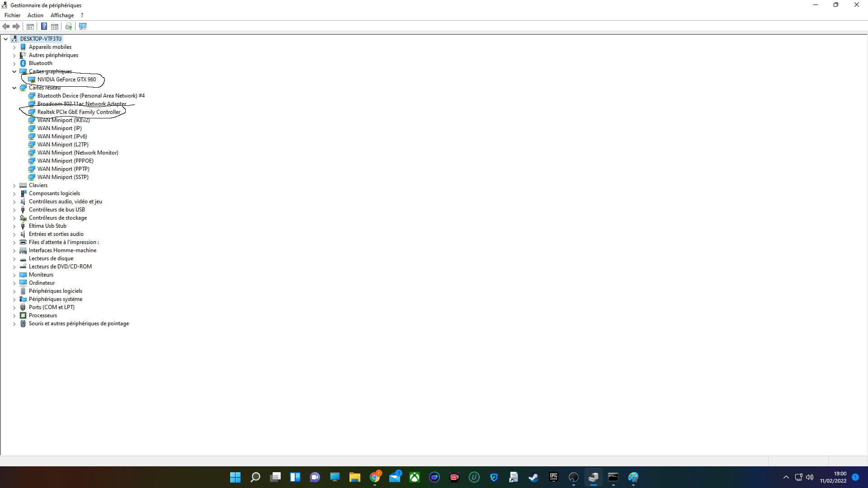Select the Ordinateur category
This screenshot has width=868, height=488.
pyautogui.click(x=42, y=283)
